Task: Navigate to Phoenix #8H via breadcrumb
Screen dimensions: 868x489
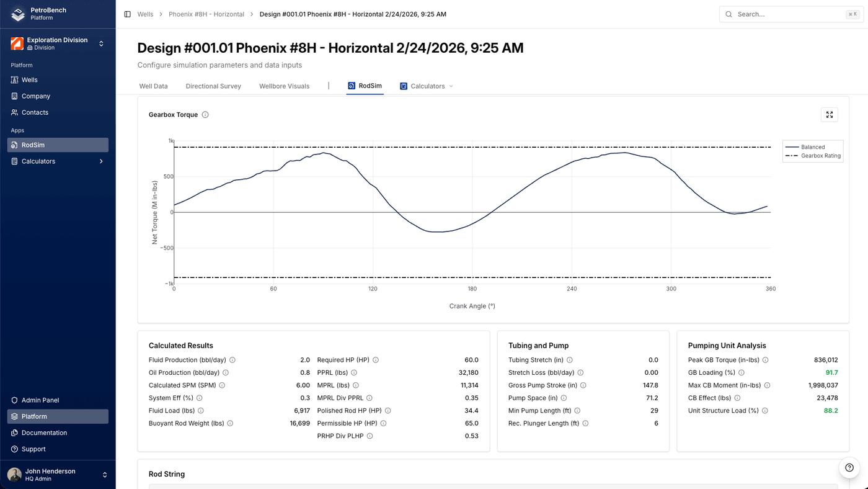Action: [x=206, y=14]
